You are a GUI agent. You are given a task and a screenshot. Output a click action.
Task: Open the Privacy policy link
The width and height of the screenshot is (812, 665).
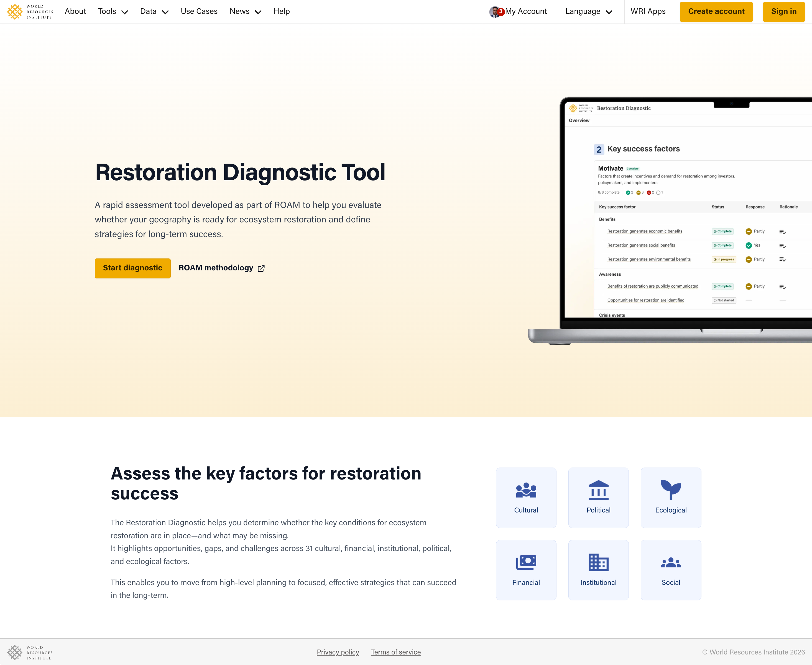click(338, 652)
